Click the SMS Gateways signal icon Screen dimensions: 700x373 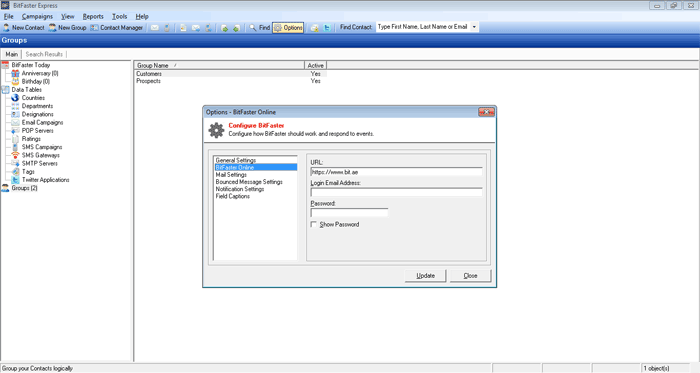15,155
